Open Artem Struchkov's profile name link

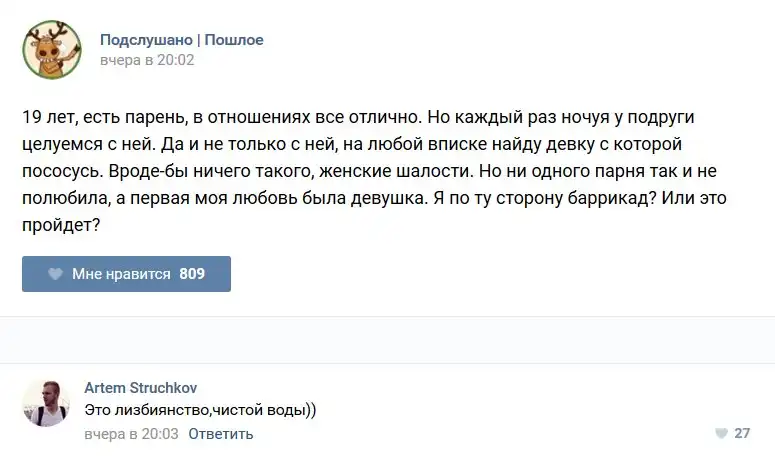(140, 387)
